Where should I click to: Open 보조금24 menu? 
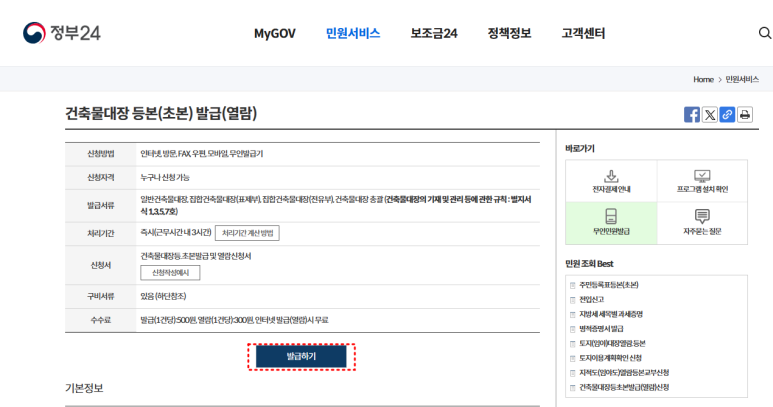tap(434, 34)
